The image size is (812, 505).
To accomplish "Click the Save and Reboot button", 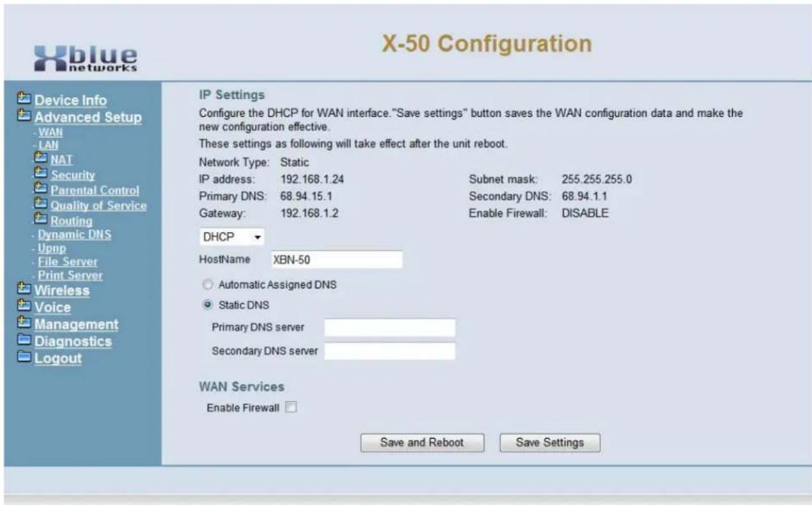I will pyautogui.click(x=422, y=442).
